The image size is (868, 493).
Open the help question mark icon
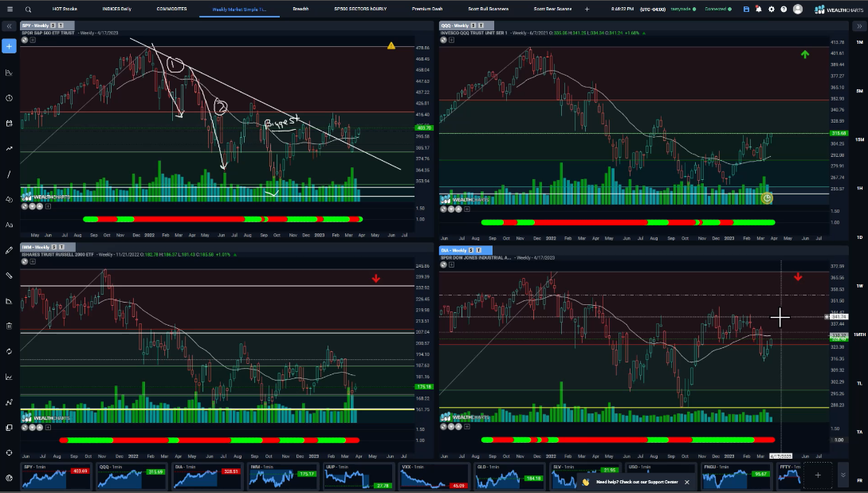pos(784,9)
